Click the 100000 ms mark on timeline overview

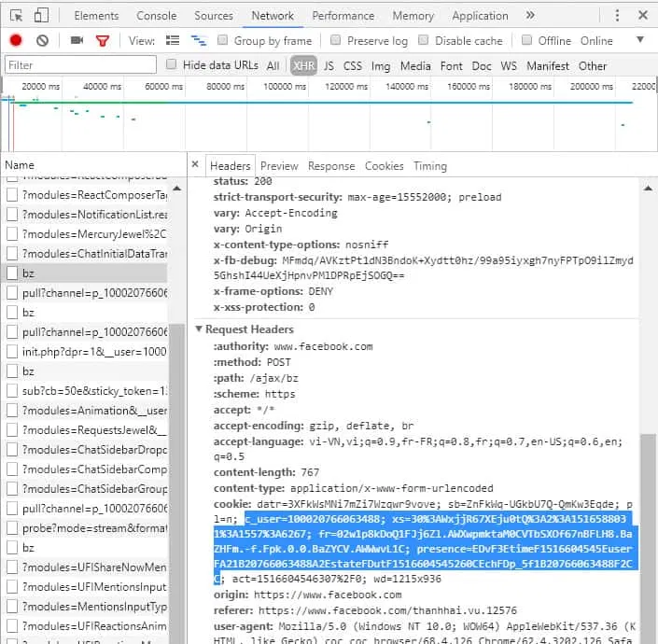pos(284,87)
